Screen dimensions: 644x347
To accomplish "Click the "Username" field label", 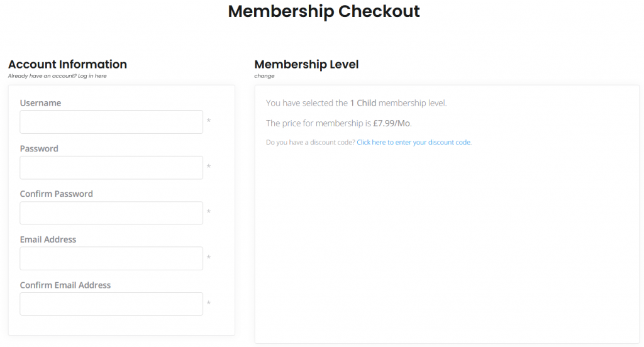I will point(40,103).
